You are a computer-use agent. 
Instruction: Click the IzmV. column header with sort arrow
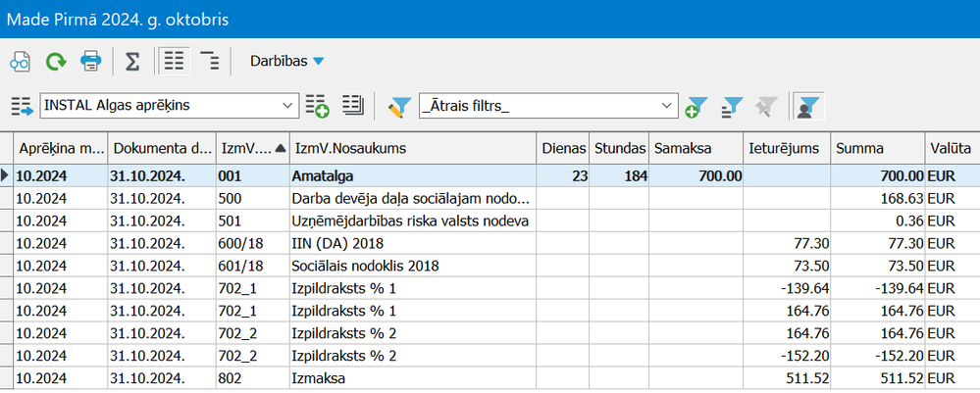pos(252,148)
